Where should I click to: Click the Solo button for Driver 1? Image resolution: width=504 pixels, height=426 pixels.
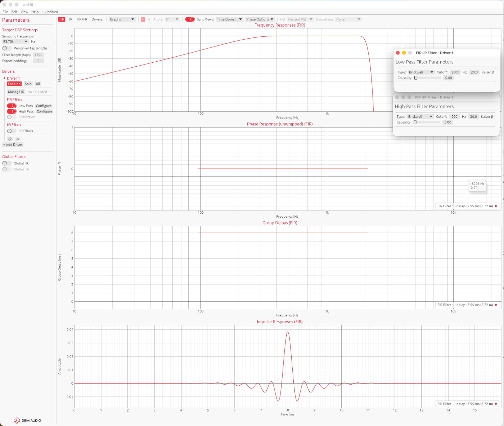(x=28, y=84)
